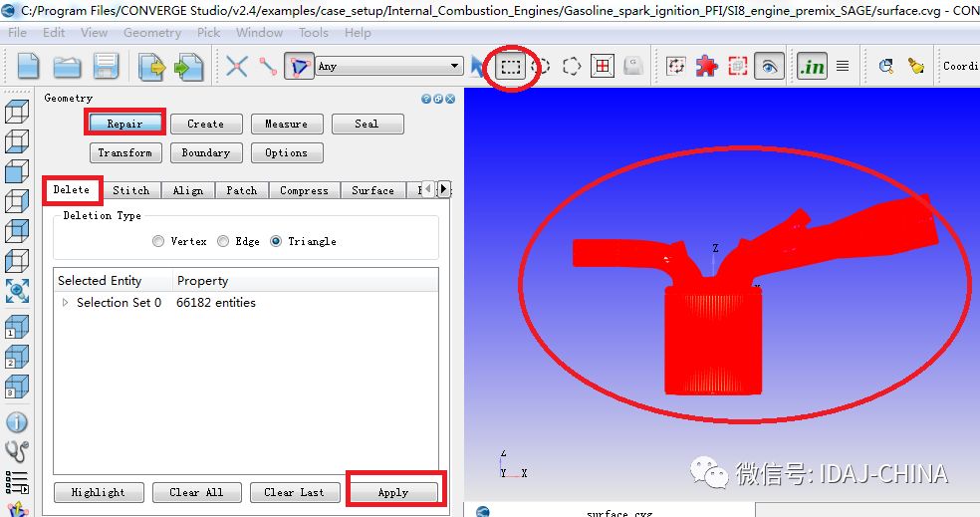Create a new file from toolbar

tap(28, 66)
